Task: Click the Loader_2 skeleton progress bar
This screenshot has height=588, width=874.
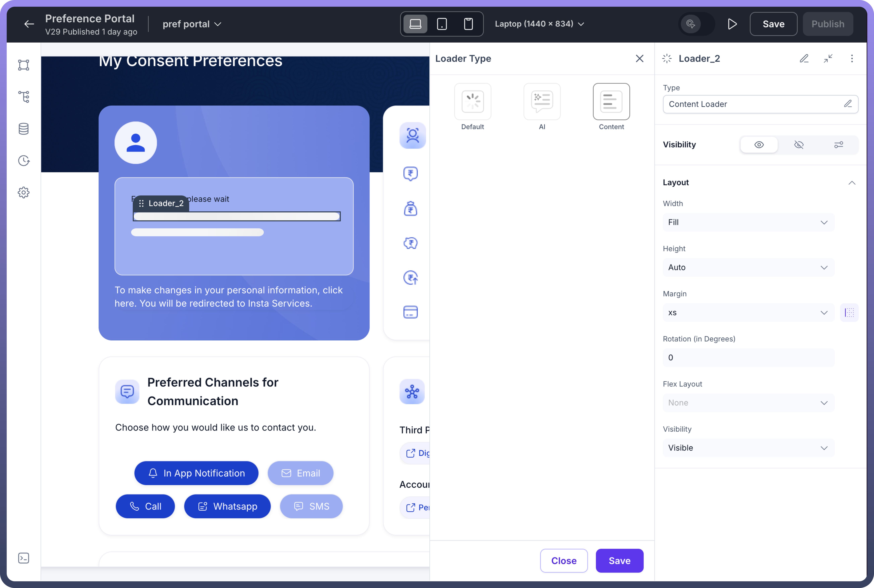Action: 236,216
